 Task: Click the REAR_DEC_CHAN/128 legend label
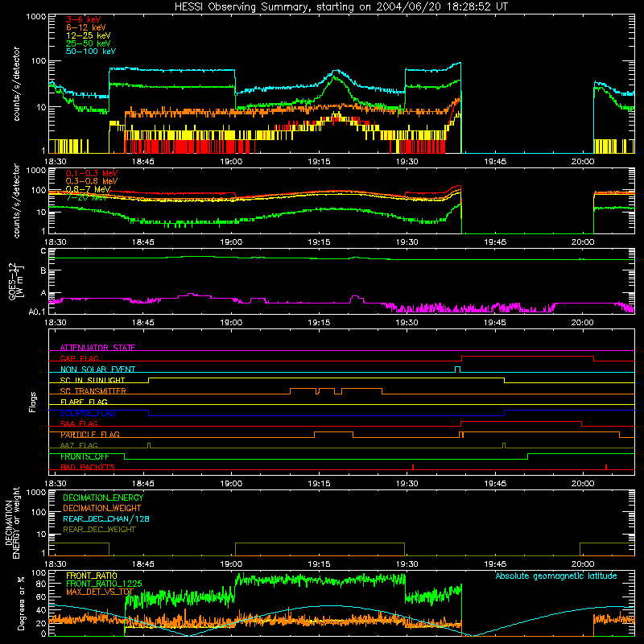[106, 518]
